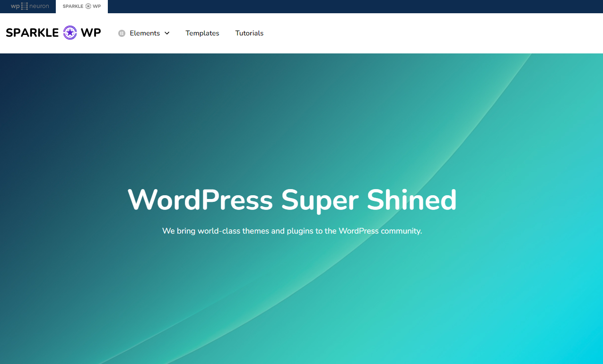This screenshot has height=364, width=603.
Task: Expand the Elements dropdown chevron
Action: click(x=167, y=33)
